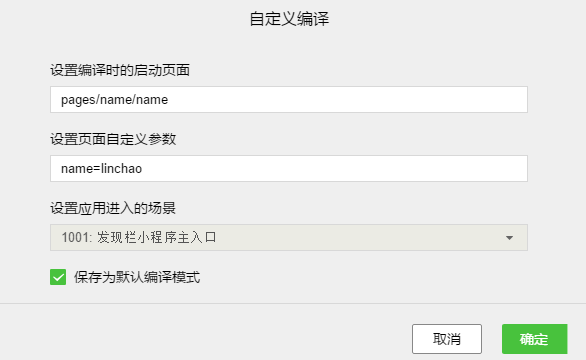Uncheck 保存为默认编译模式 checkbox
The height and width of the screenshot is (360, 586).
tap(58, 277)
